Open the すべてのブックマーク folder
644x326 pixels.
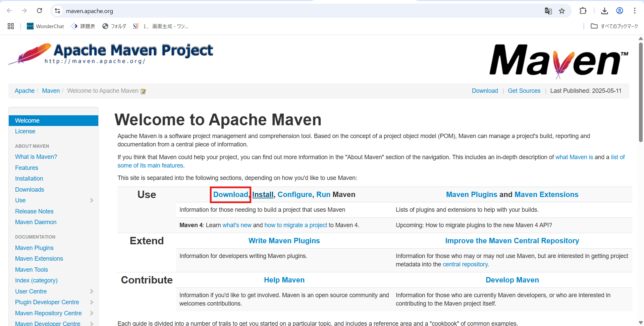[614, 26]
